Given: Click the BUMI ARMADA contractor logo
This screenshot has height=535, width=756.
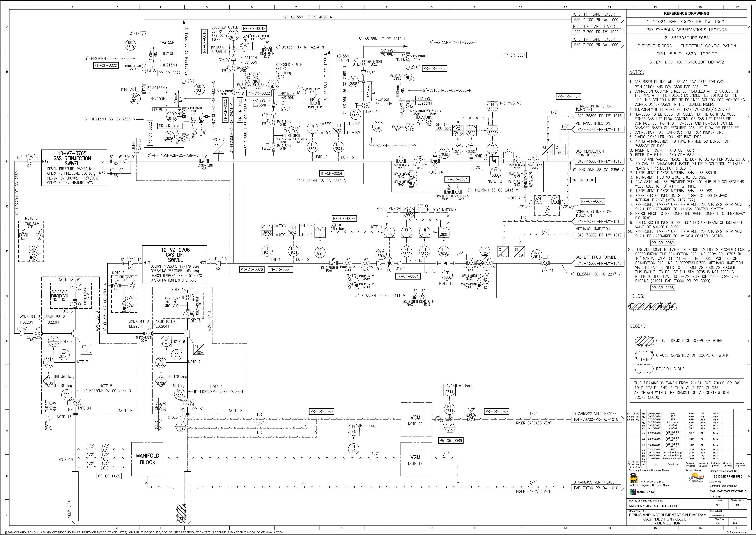Looking at the screenshot, I should tap(642, 492).
